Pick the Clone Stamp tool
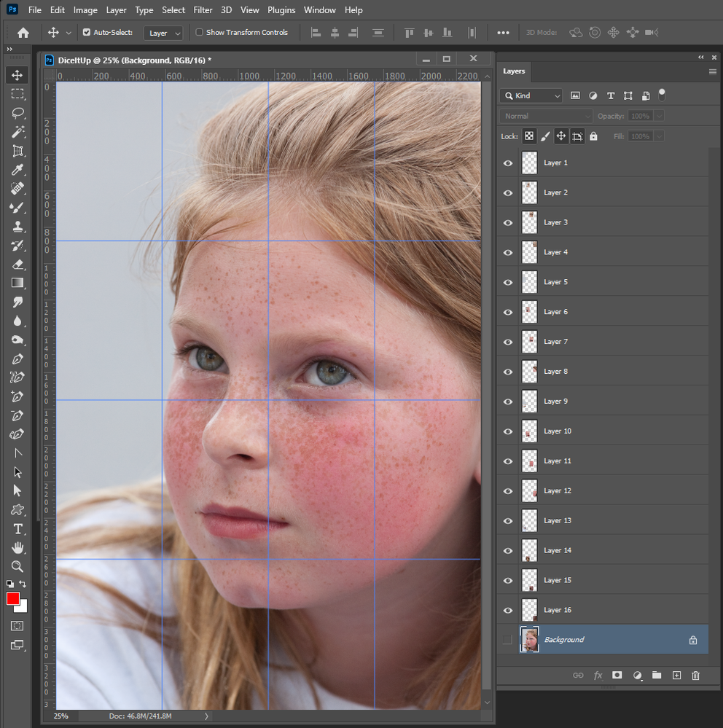Screen dimensions: 723x728 17,227
